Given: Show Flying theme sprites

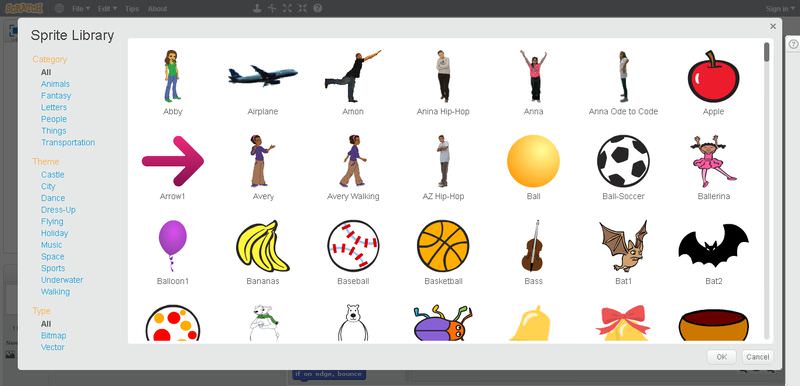Looking at the screenshot, I should (52, 222).
